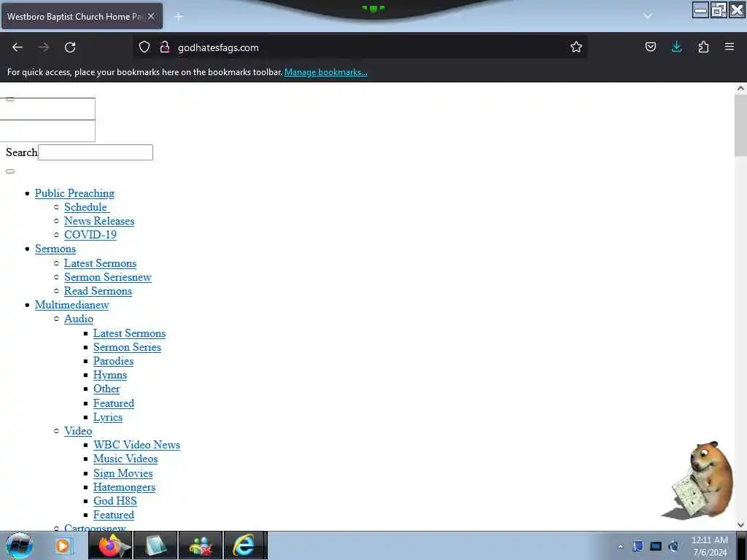
Task: Save page to Pocket
Action: (x=650, y=47)
